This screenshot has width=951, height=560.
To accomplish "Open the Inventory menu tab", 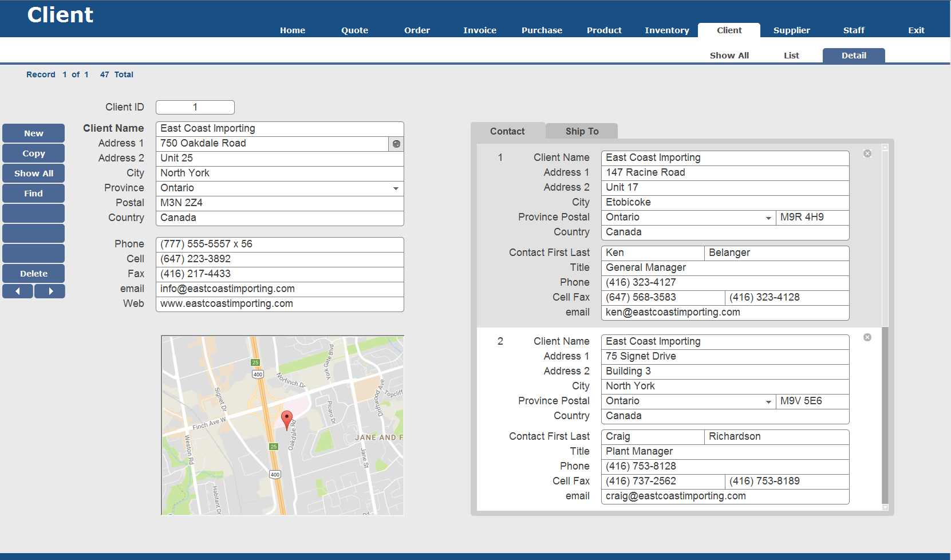I will click(666, 30).
